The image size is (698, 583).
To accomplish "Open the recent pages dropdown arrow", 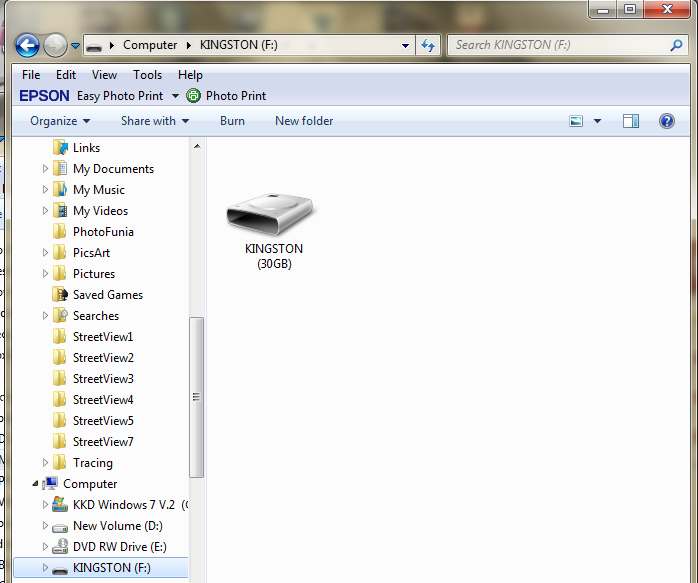I will tap(75, 45).
